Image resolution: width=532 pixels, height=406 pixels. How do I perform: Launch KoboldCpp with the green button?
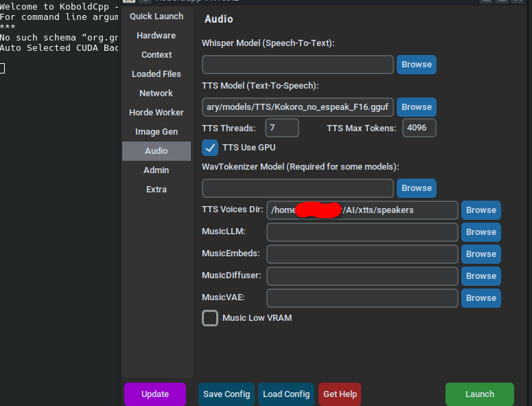click(479, 394)
